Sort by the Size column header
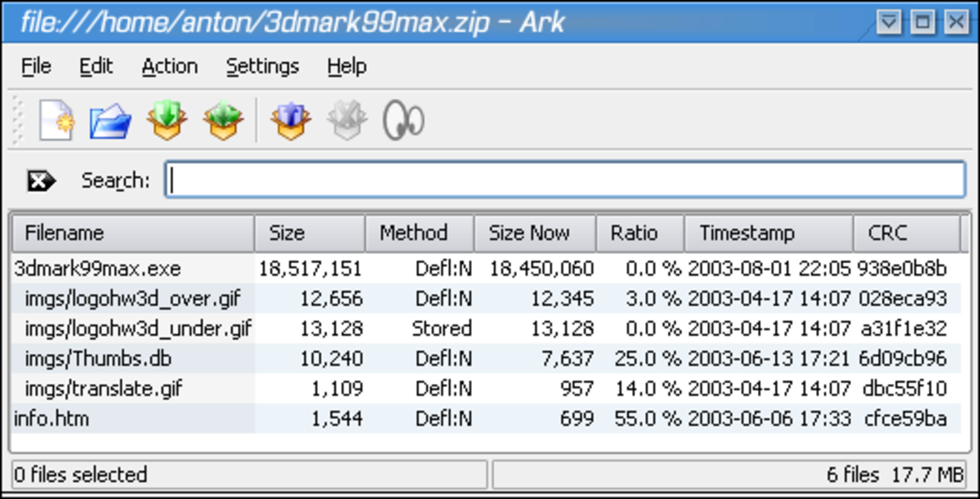This screenshot has height=499, width=980. click(x=310, y=233)
